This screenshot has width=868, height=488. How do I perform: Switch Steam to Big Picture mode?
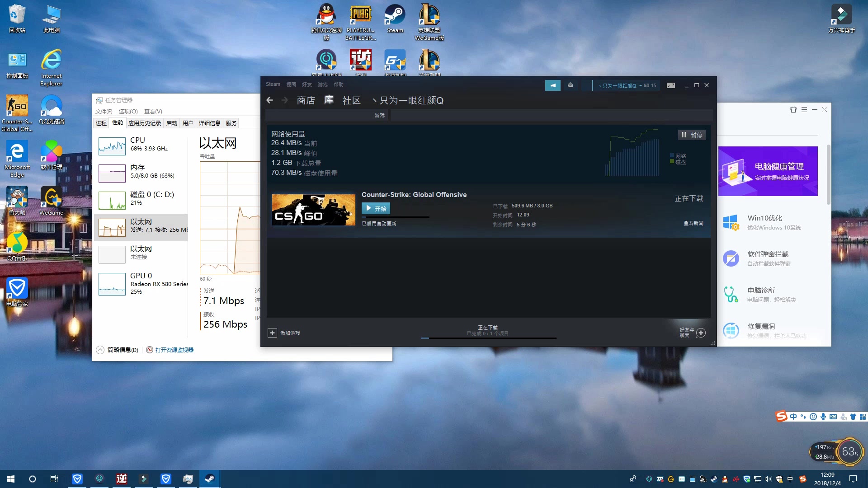[x=671, y=85]
